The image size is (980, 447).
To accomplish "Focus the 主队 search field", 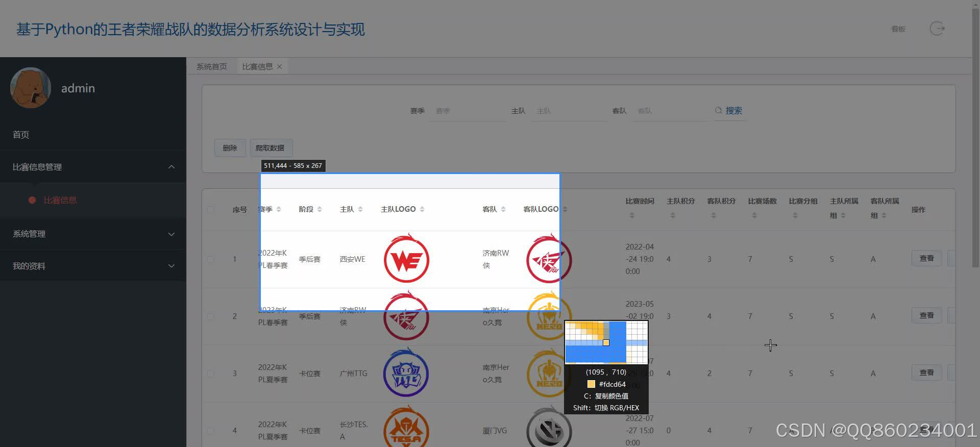I will (x=570, y=111).
